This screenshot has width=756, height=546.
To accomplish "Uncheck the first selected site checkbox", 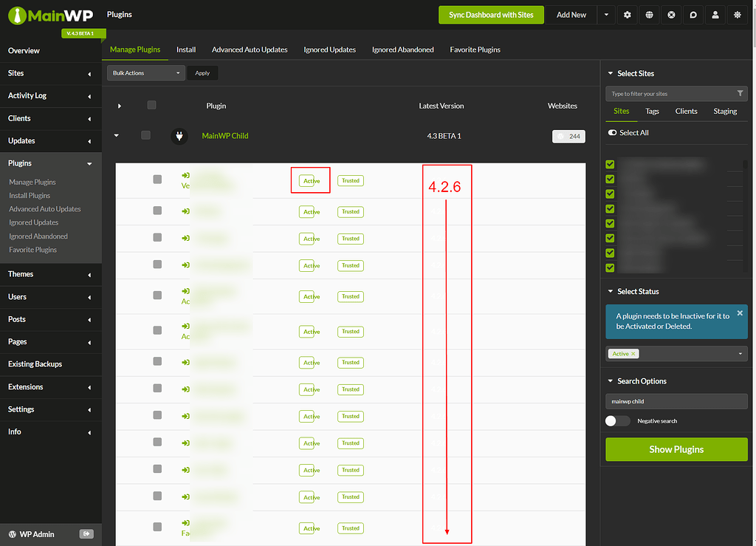I will pos(609,164).
